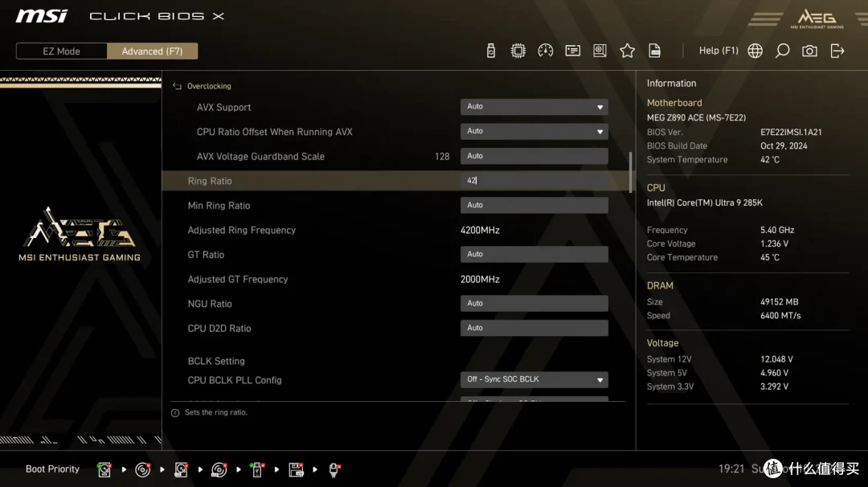Click the exit door icon
Viewport: 868px width, 487px height.
[x=837, y=51]
